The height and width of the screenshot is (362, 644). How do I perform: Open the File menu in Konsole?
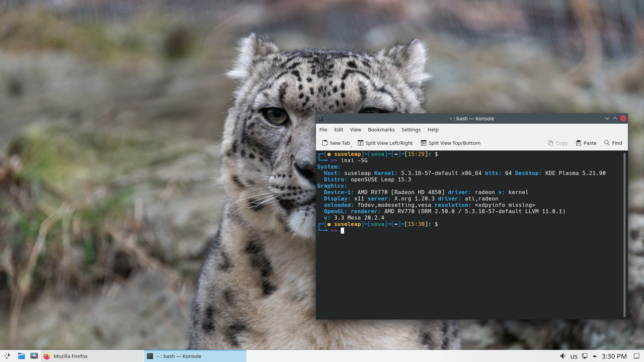point(323,130)
